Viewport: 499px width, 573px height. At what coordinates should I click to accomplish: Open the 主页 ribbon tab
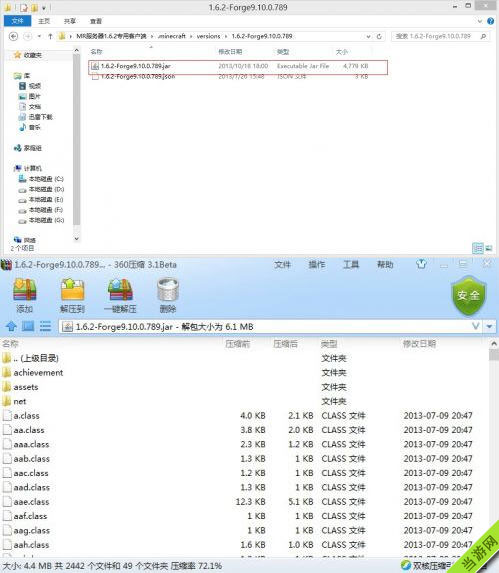point(44,21)
